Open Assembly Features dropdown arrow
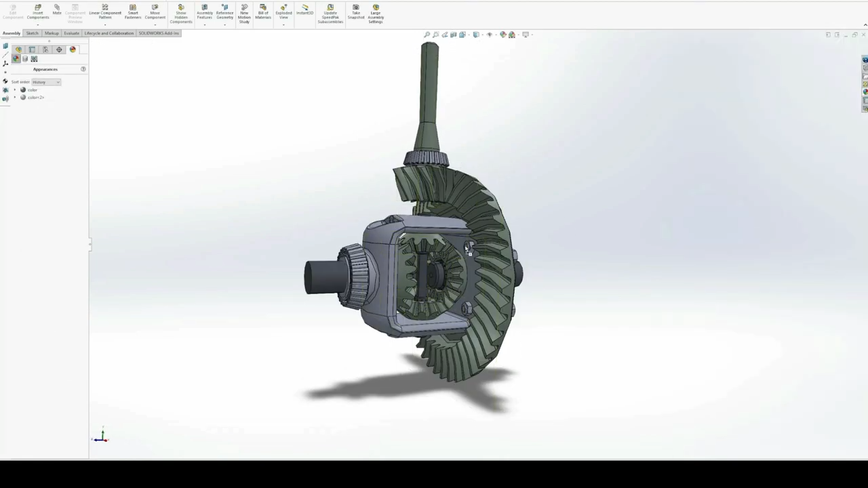Image resolution: width=868 pixels, height=488 pixels. coord(204,24)
